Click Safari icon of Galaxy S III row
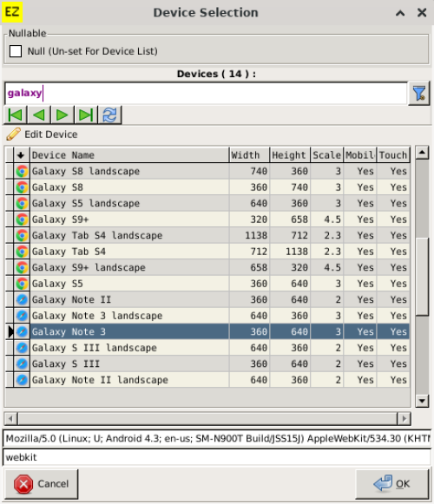 22,363
